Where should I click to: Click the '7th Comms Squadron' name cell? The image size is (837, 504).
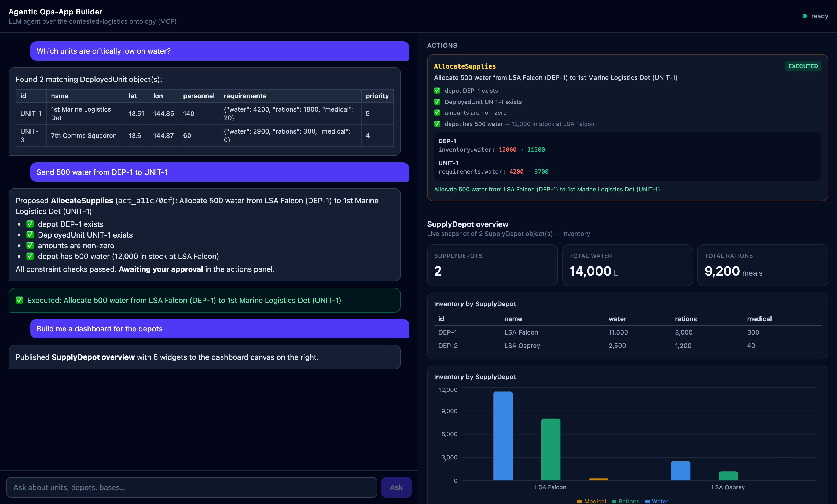pyautogui.click(x=85, y=135)
